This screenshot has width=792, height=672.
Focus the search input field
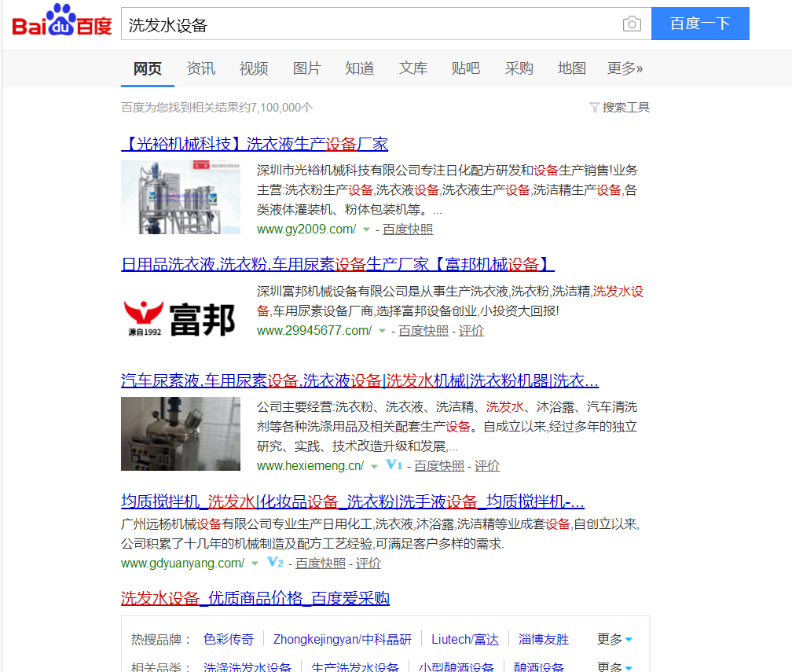(371, 24)
